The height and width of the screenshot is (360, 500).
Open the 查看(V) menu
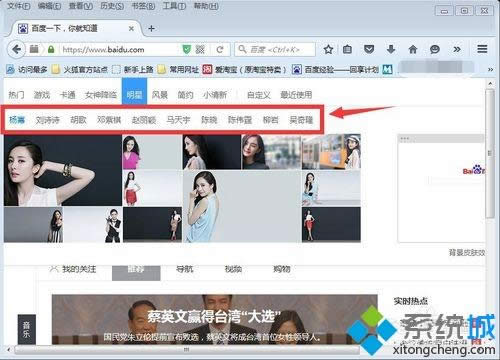(x=80, y=6)
